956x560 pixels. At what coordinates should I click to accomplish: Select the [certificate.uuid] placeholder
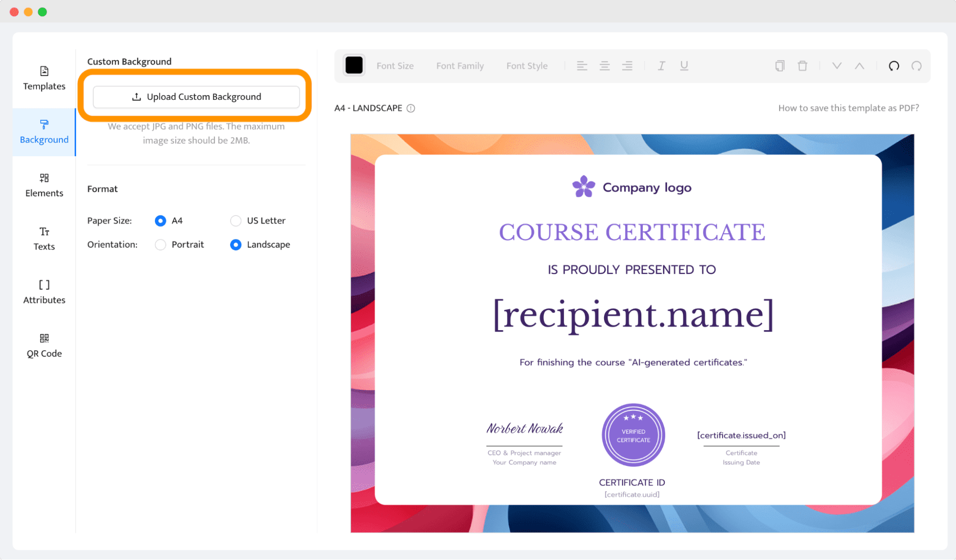click(632, 495)
